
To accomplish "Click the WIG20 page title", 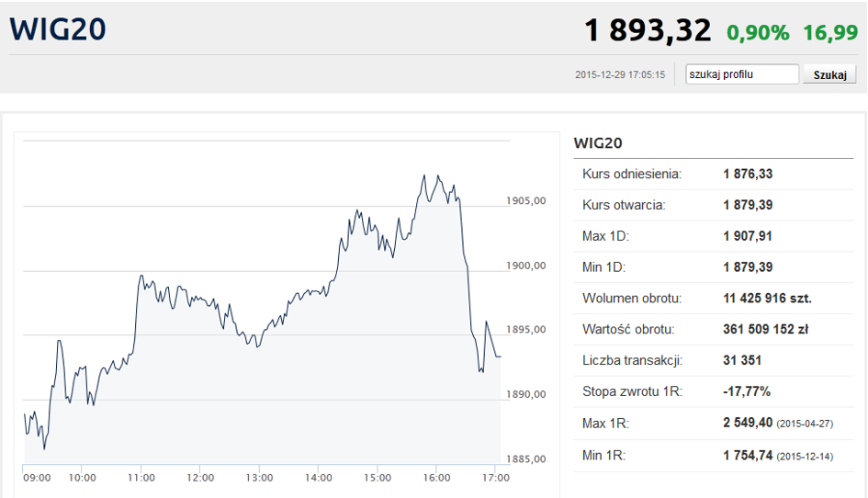I will click(58, 29).
